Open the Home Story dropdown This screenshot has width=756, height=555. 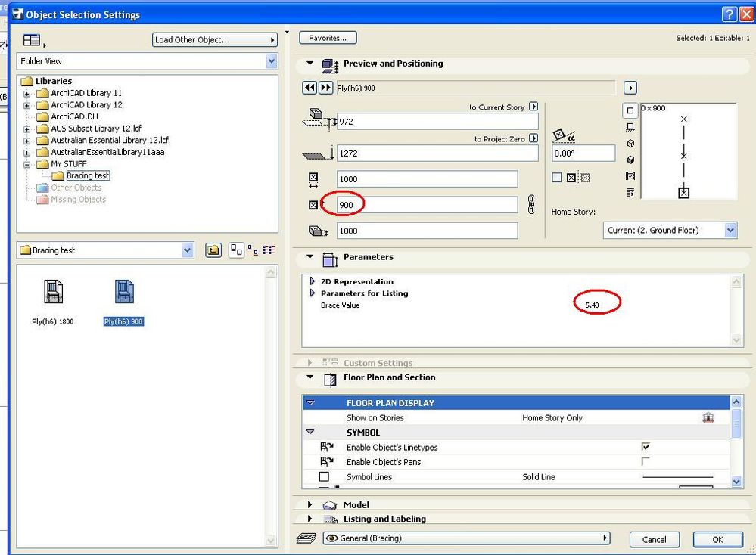pyautogui.click(x=730, y=231)
